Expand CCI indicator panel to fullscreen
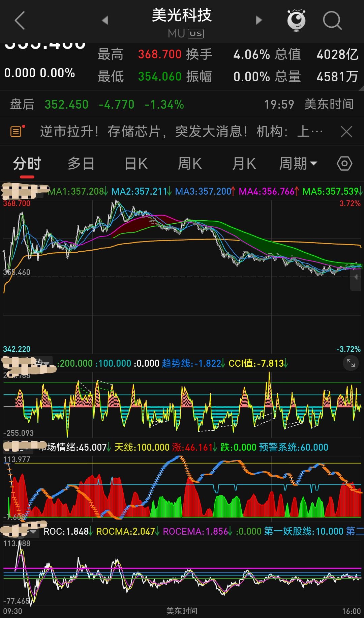This screenshot has width=364, height=618. click(x=351, y=363)
